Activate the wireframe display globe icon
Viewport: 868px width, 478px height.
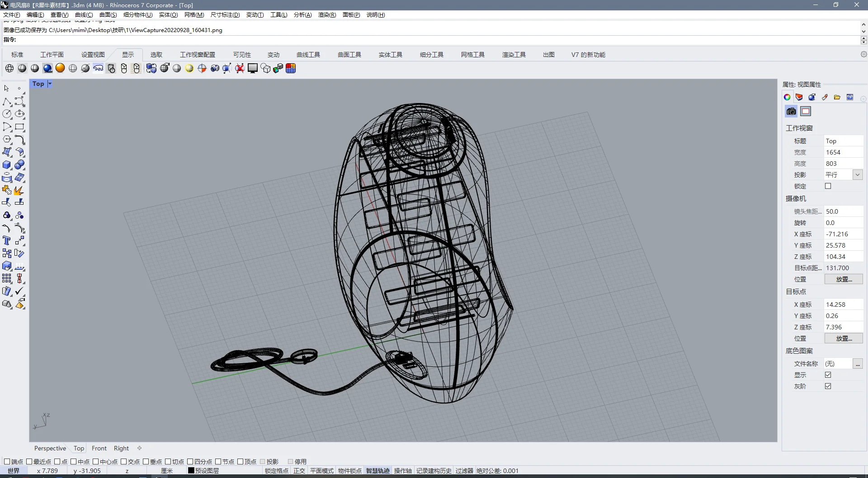tap(9, 68)
